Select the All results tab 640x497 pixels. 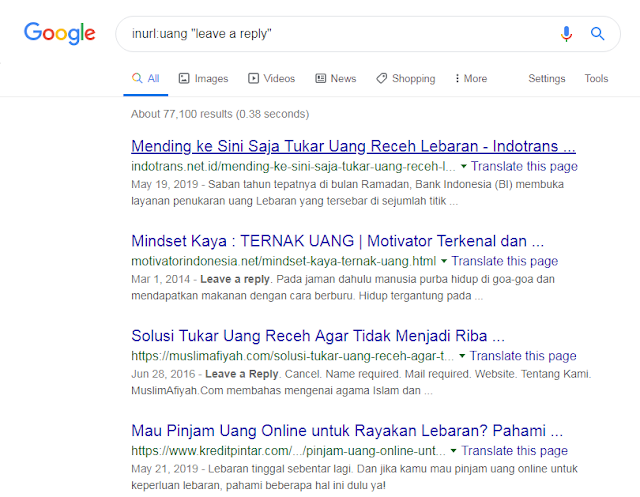[x=145, y=78]
